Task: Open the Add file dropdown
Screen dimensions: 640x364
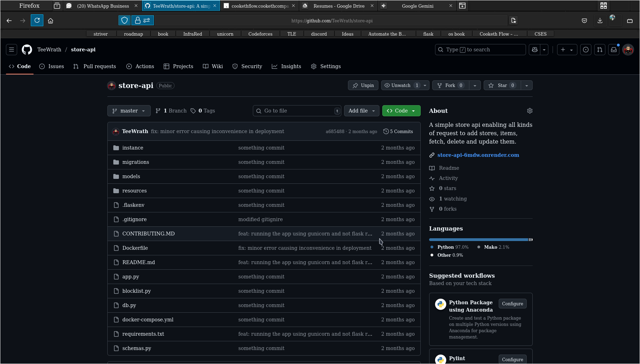Action: tap(362, 111)
